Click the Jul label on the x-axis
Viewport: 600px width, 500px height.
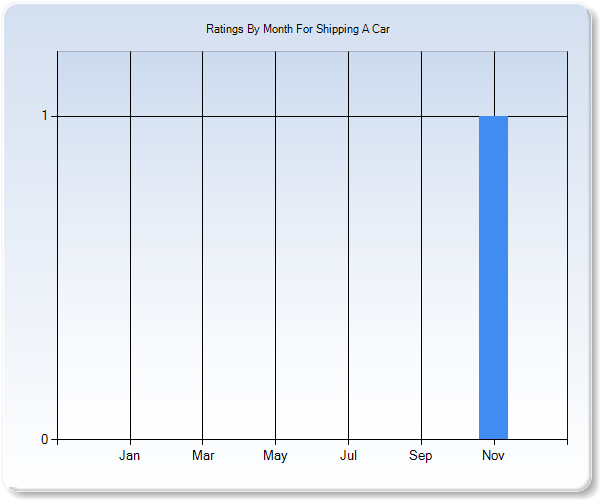pyautogui.click(x=348, y=456)
